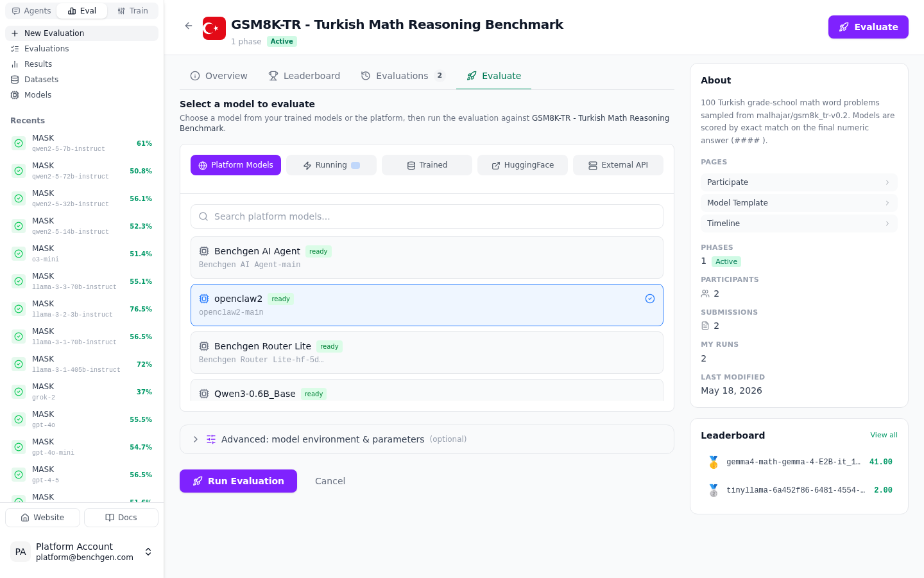
Task: Open recent run qwen2-5-32b-instruct
Action: [x=81, y=198]
